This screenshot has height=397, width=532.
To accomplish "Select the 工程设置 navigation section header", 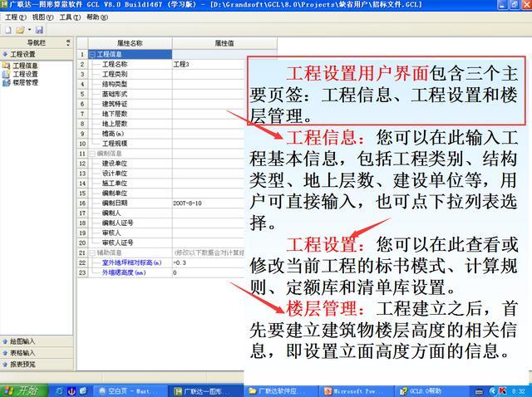I will click(x=37, y=54).
